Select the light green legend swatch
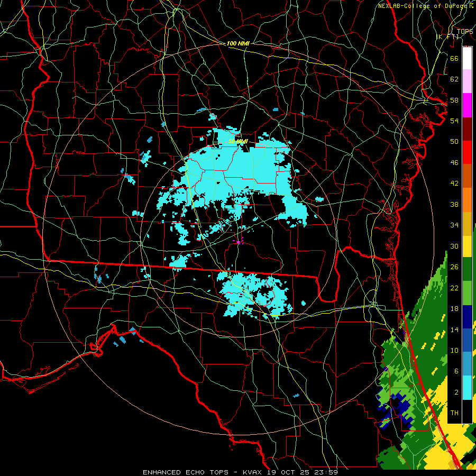476x476 pixels. pyautogui.click(x=467, y=293)
